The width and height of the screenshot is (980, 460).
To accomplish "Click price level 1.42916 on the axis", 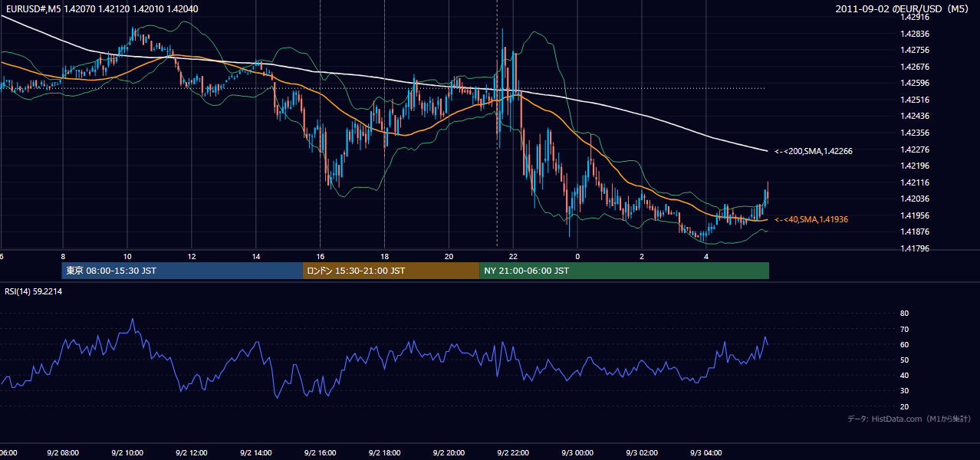I will pyautogui.click(x=916, y=17).
